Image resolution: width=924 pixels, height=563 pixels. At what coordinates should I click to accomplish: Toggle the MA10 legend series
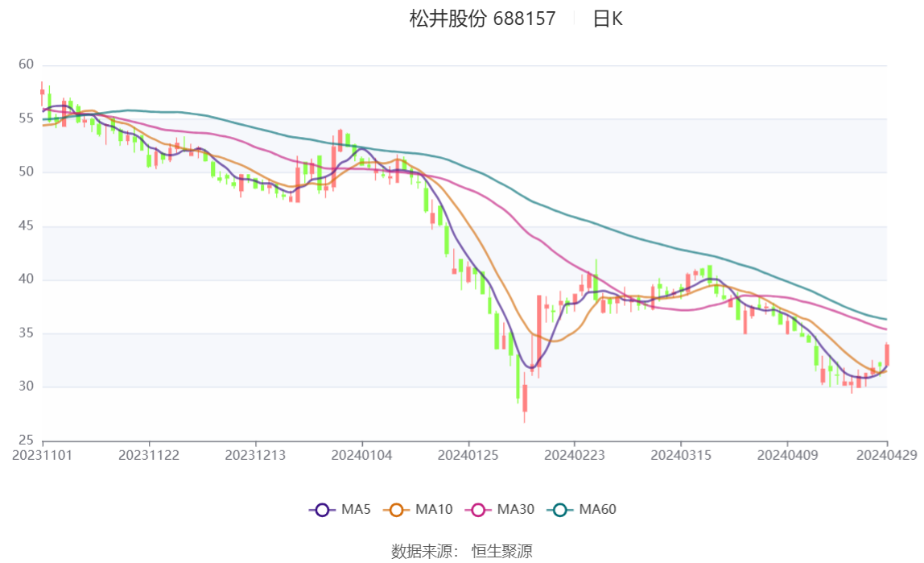point(418,509)
